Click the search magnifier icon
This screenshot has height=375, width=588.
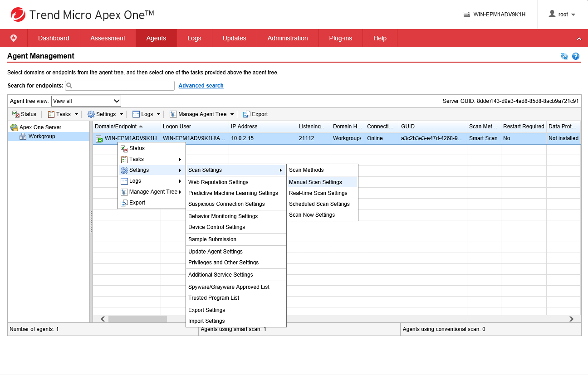click(x=70, y=86)
